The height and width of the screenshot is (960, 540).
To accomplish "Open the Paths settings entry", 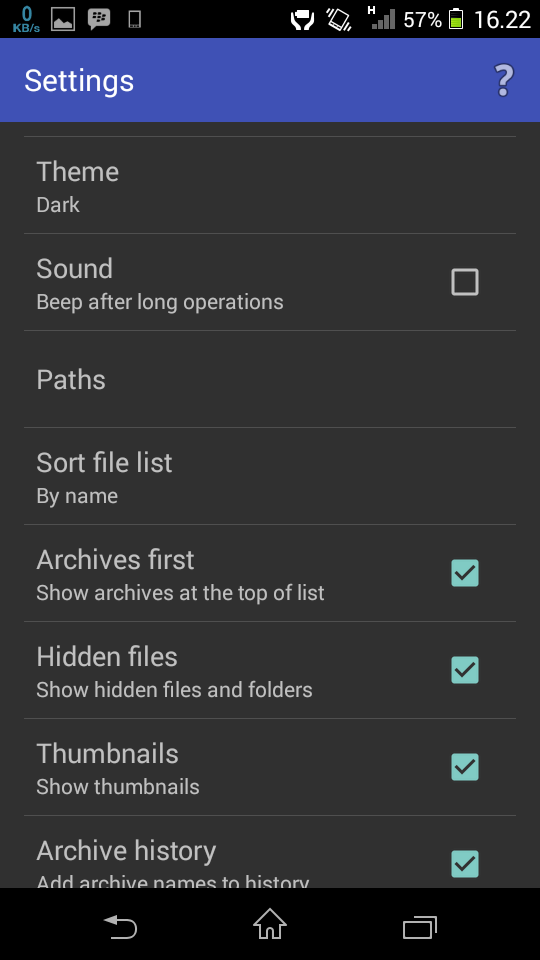I will click(270, 380).
